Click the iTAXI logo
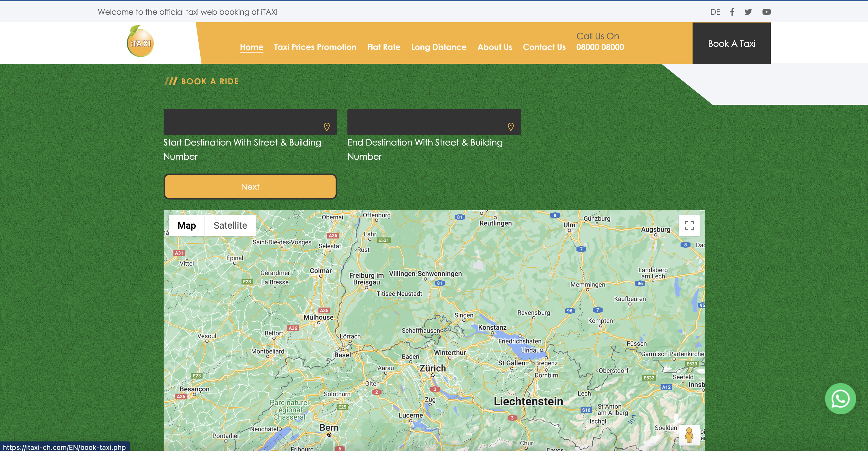 (140, 42)
